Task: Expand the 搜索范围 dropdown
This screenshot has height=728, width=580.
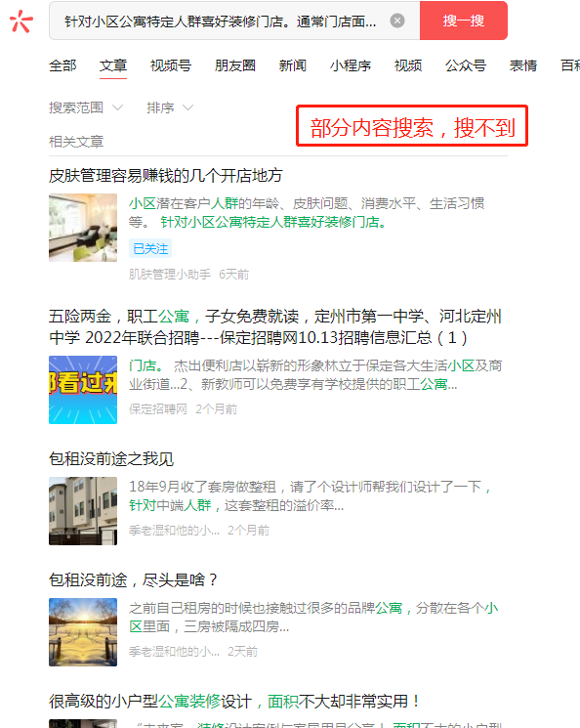Action: (86, 107)
